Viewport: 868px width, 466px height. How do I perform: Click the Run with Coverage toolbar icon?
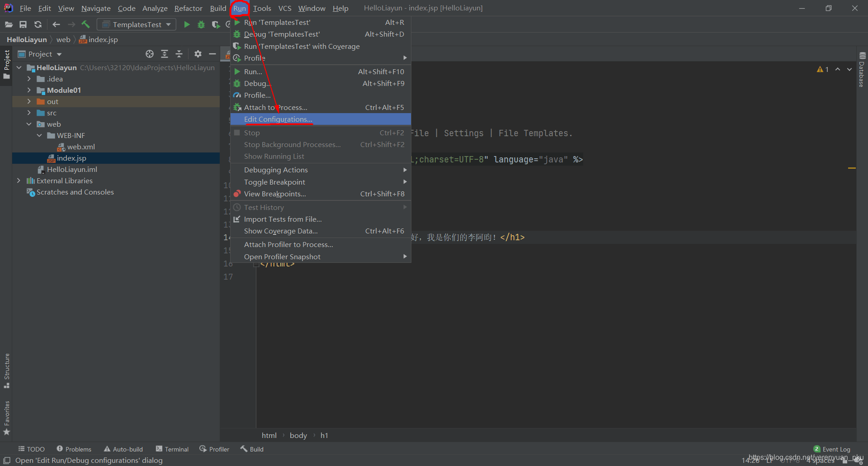pos(216,24)
